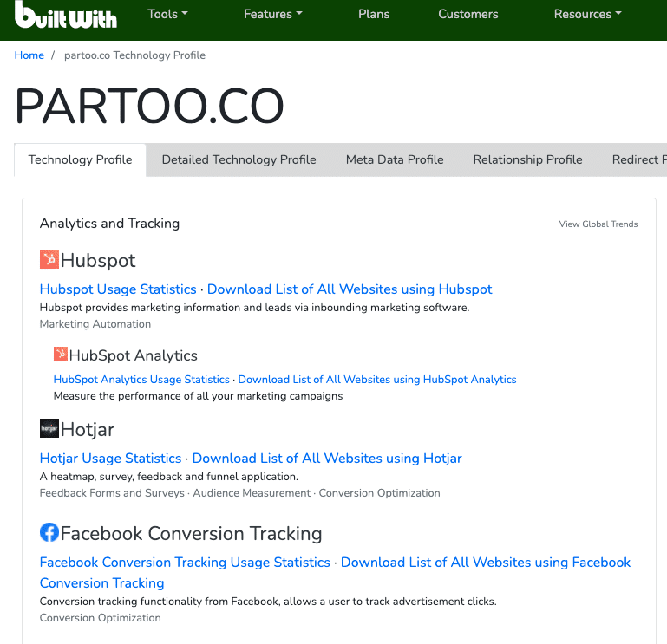
Task: Click the HubSpot Analytics heading text
Action: [x=134, y=355]
